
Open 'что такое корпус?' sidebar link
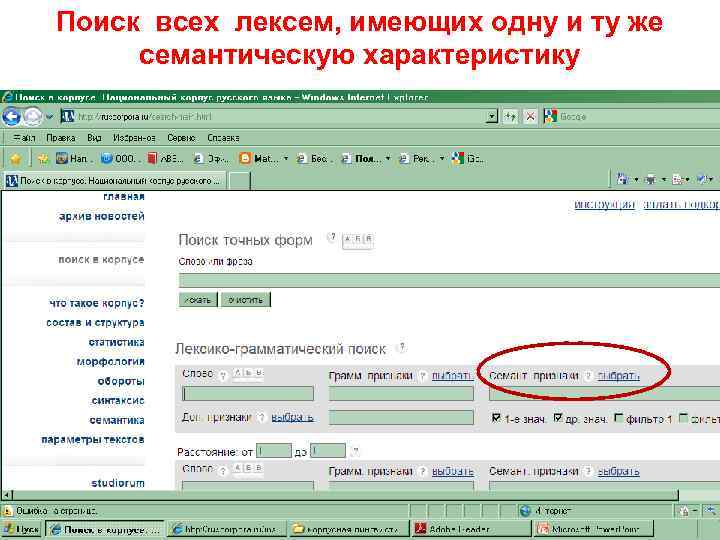click(x=96, y=303)
